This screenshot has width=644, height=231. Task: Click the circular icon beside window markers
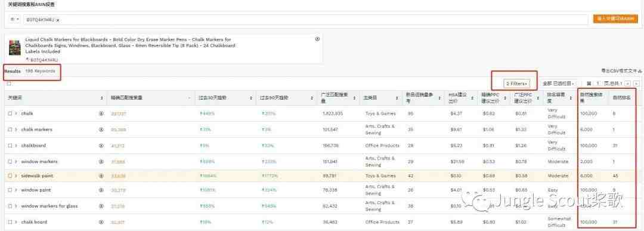pyautogui.click(x=101, y=162)
